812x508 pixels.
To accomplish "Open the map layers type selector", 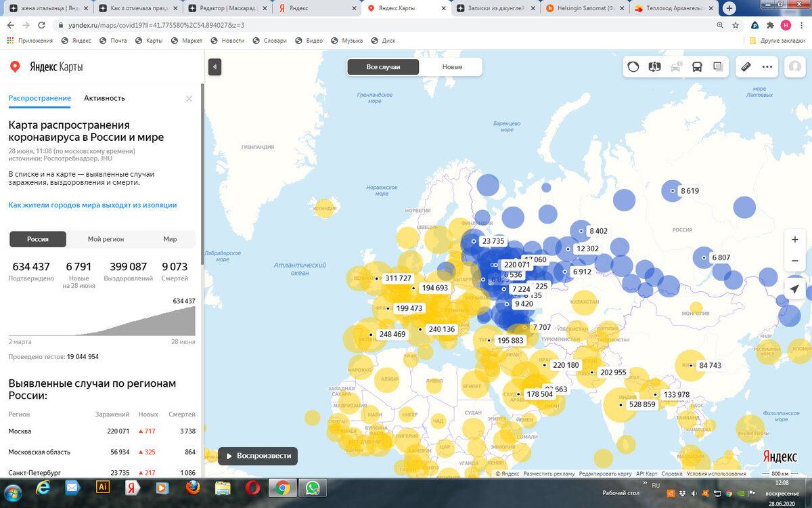I will (718, 67).
